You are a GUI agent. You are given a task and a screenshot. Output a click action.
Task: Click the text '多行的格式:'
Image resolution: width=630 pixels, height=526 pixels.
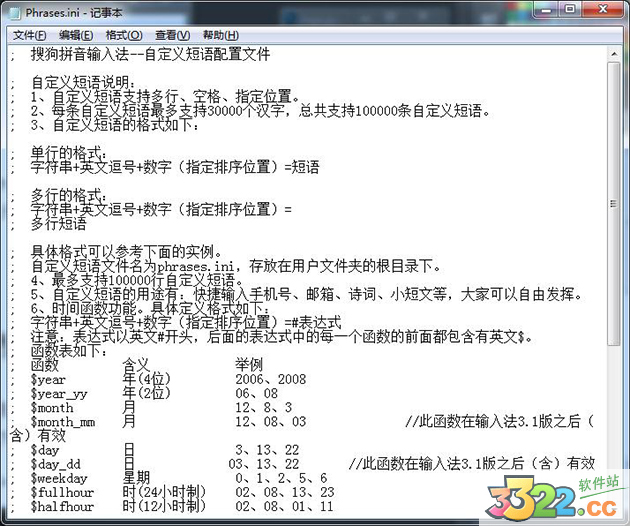pyautogui.click(x=69, y=196)
